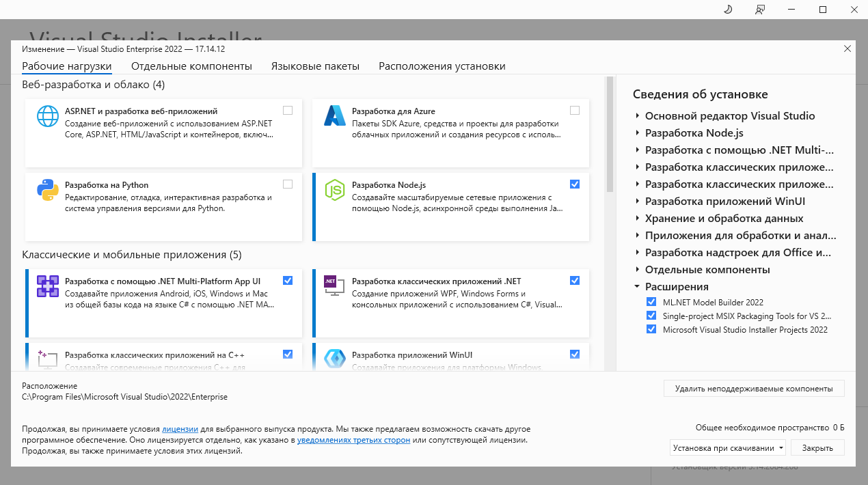Uncheck the C++ desktop development checkbox
Screen dimensions: 868x485
point(288,354)
